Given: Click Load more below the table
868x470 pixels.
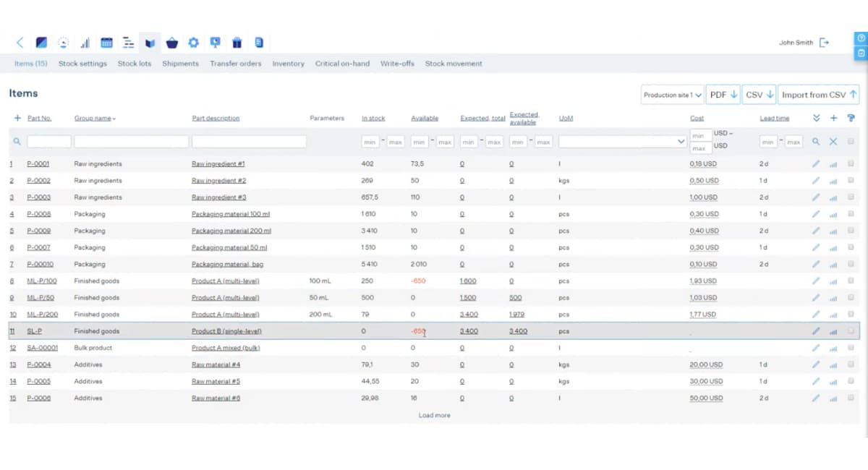Looking at the screenshot, I should pos(434,415).
